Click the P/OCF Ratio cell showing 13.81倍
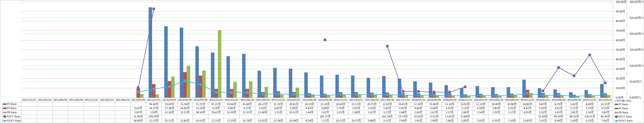644x123 pixels. (527, 121)
